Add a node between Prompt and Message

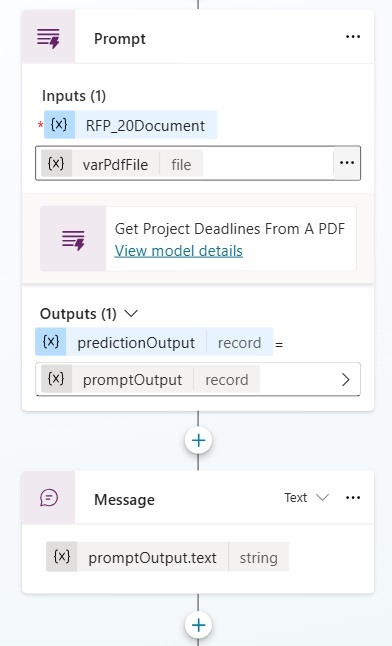[x=198, y=440]
